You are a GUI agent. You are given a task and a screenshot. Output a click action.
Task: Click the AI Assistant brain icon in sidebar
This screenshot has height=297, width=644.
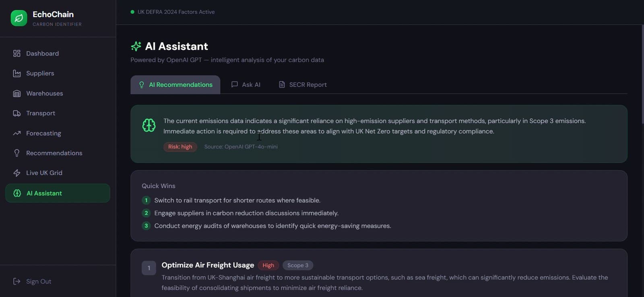click(17, 193)
